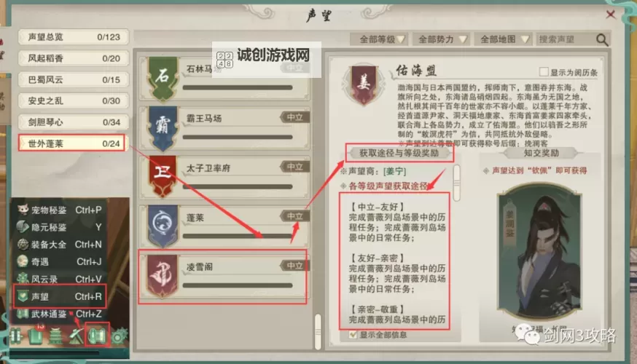Click the 石林马场 green banner icon

[163, 78]
